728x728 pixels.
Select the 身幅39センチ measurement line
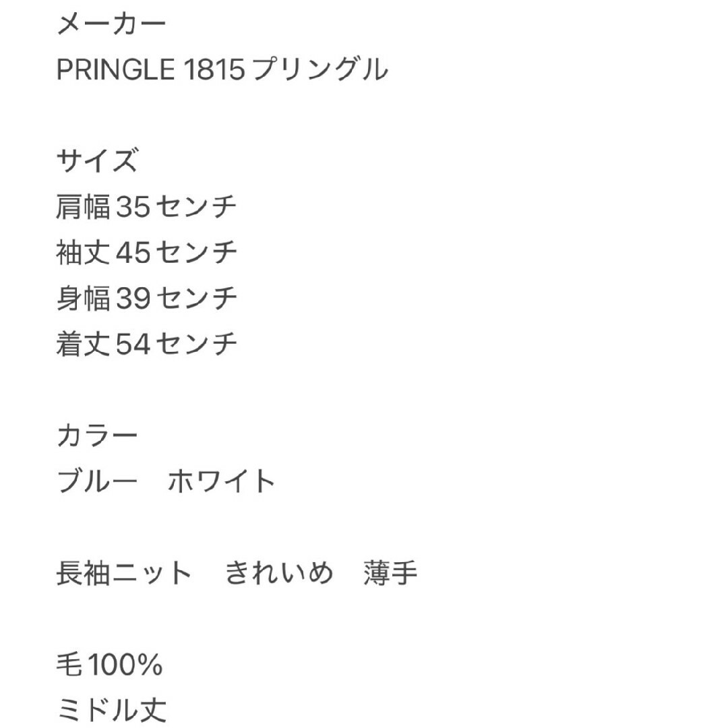146,298
